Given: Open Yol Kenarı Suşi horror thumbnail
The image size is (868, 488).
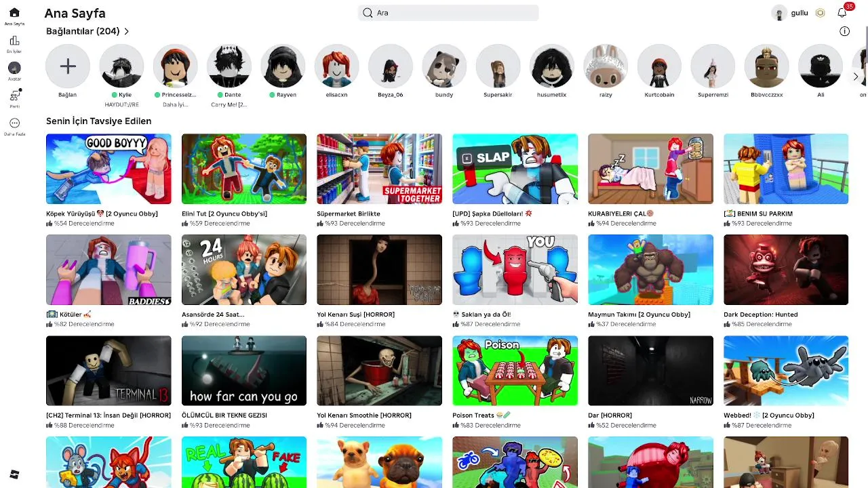Looking at the screenshot, I should [380, 270].
